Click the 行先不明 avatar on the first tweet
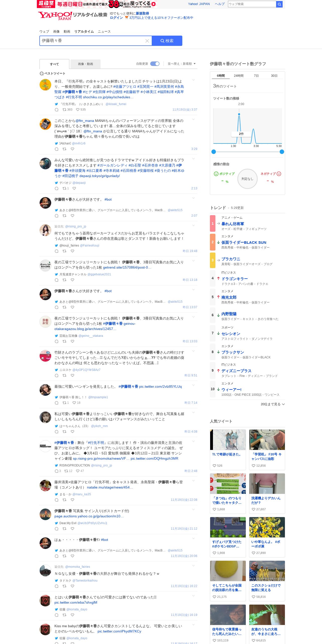This screenshot has width=322, height=644. coord(45,85)
